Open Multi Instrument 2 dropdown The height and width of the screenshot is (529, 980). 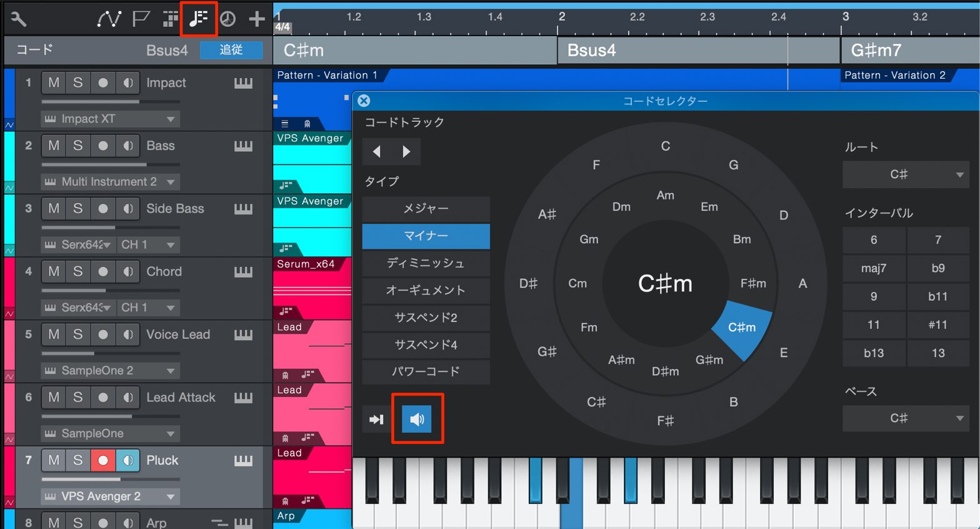(x=111, y=182)
